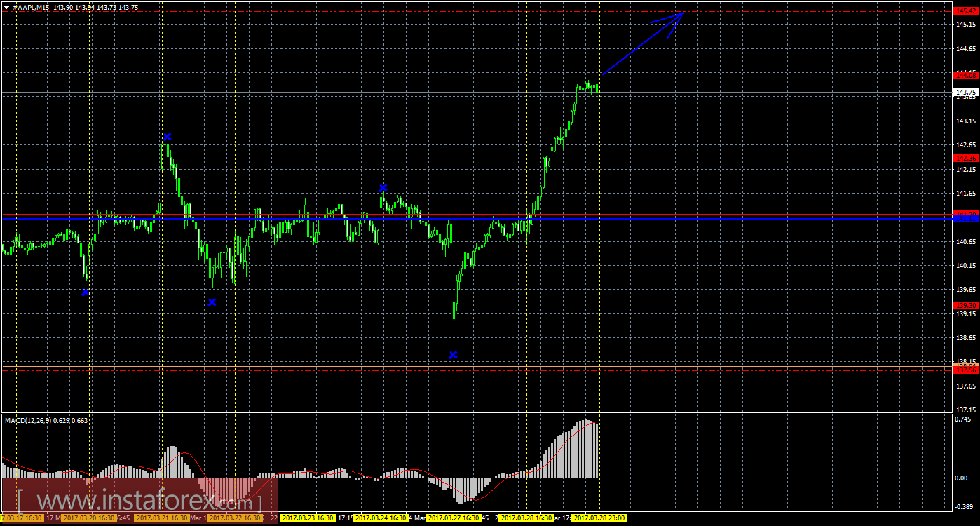This screenshot has width=980, height=526.
Task: Select the 2017.03.27 16:30 time marker
Action: point(454,518)
